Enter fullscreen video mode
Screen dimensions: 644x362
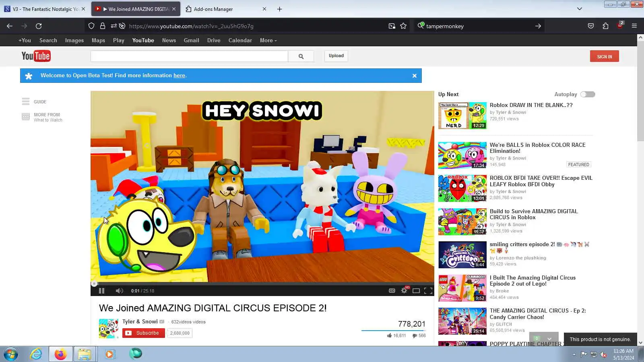tap(428, 291)
